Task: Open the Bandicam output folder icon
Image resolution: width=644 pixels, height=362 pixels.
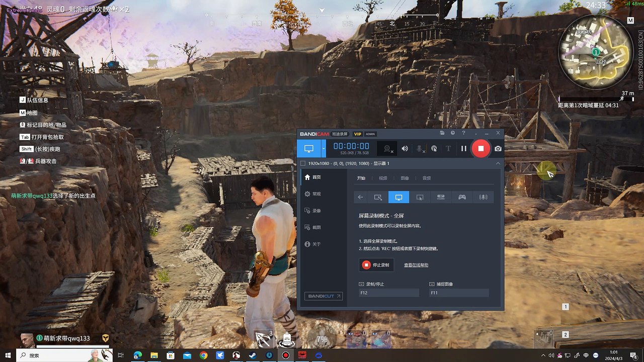Action: (x=442, y=133)
